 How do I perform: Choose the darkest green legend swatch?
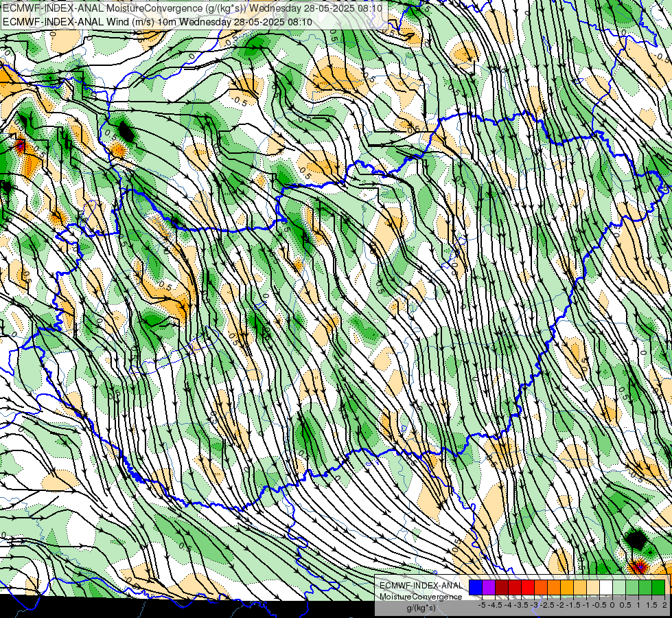point(658,588)
